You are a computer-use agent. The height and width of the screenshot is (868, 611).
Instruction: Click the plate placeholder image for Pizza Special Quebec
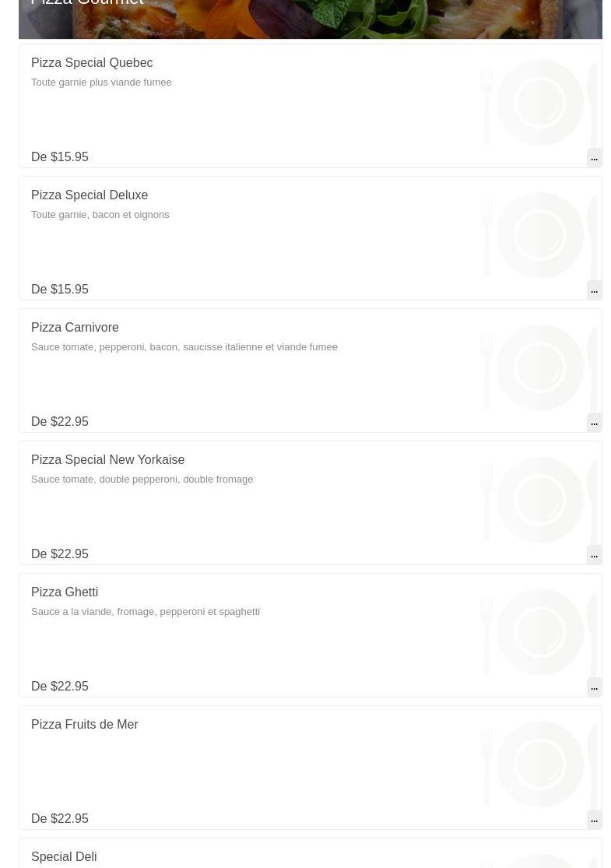(539, 103)
